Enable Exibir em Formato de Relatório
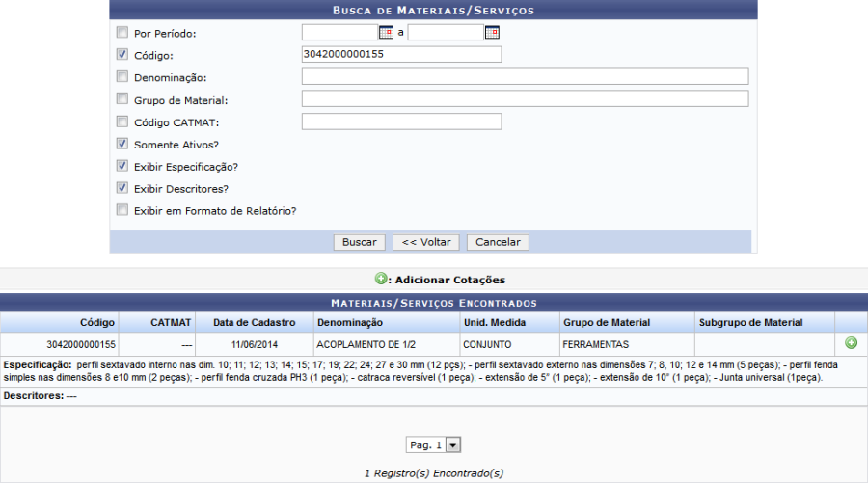868x483 pixels. click(122, 210)
